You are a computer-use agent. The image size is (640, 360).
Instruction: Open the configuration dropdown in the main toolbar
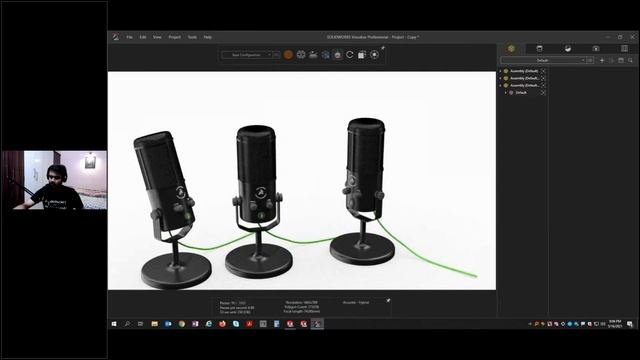[x=247, y=55]
